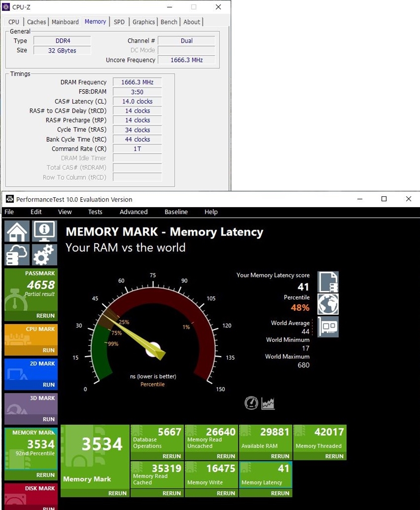Switch to the Mainboard tab in CPU-Z
The image size is (420, 510).
[x=65, y=22]
